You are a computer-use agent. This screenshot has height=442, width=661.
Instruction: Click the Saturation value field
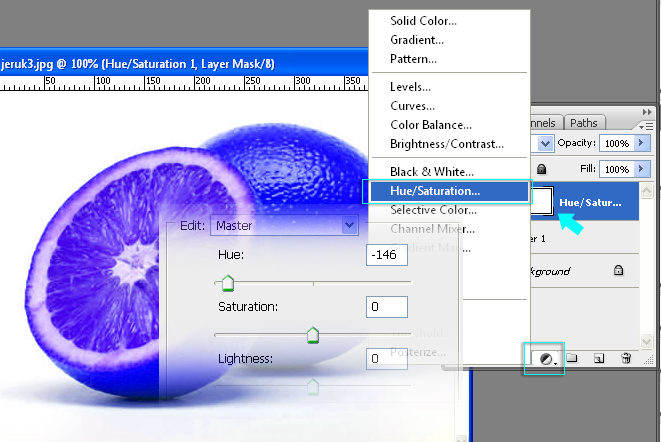[387, 307]
